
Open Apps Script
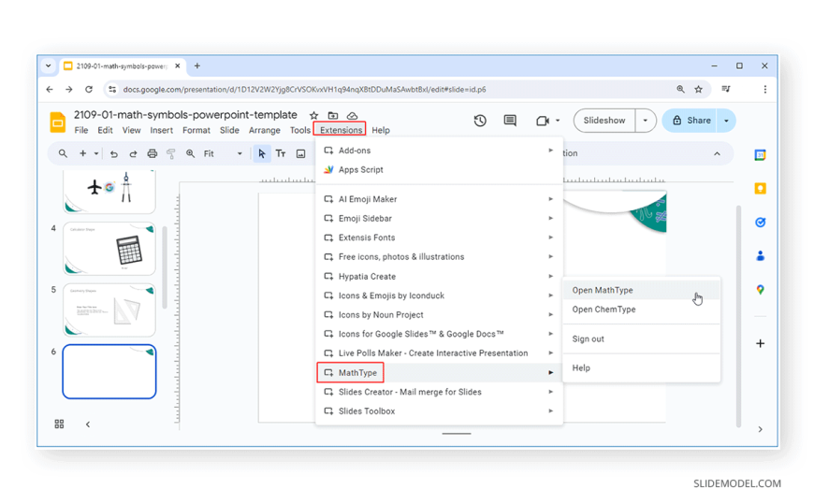[x=439, y=170]
